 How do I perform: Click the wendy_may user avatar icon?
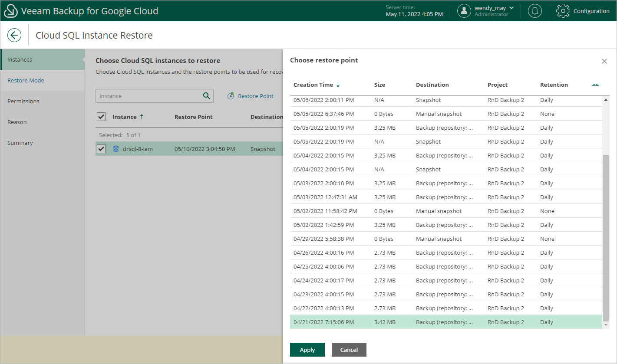point(464,11)
